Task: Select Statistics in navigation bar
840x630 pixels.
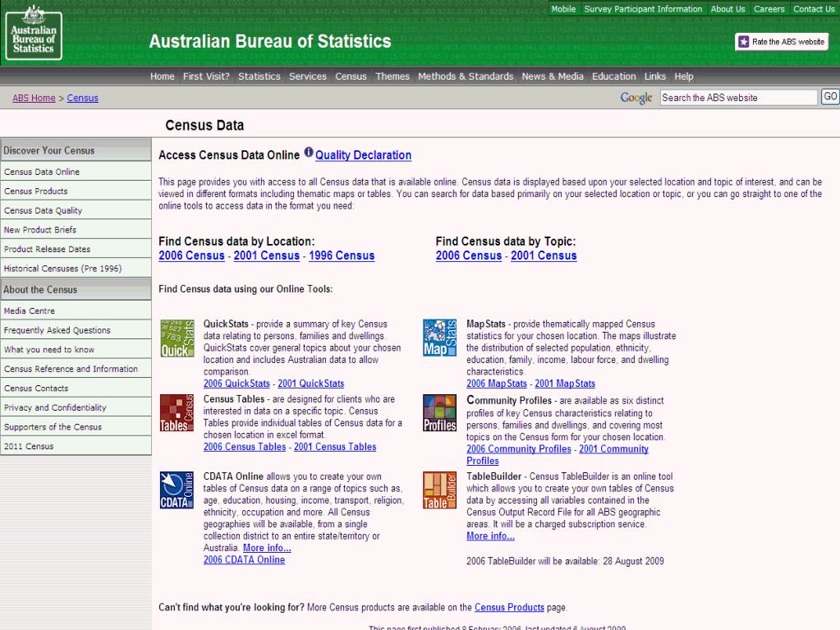Action: [x=259, y=76]
